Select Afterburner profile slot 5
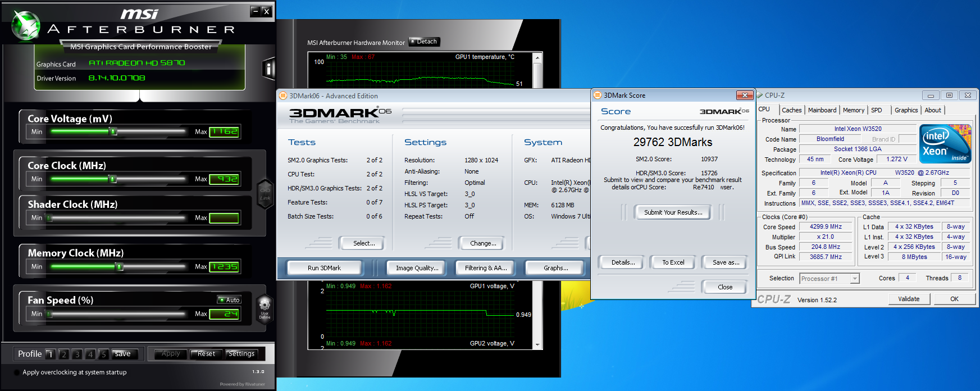 coord(103,354)
